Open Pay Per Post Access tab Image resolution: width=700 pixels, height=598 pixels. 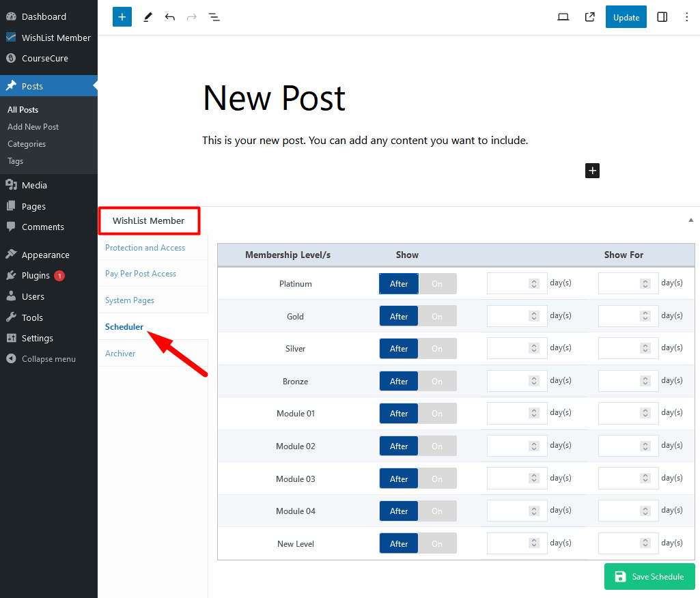pos(141,274)
